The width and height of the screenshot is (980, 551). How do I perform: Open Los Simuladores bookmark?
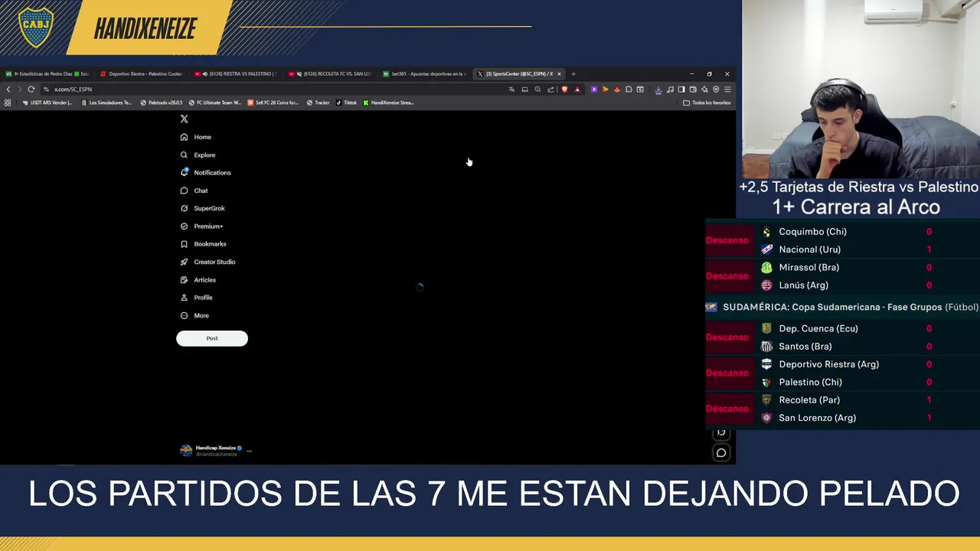(106, 103)
